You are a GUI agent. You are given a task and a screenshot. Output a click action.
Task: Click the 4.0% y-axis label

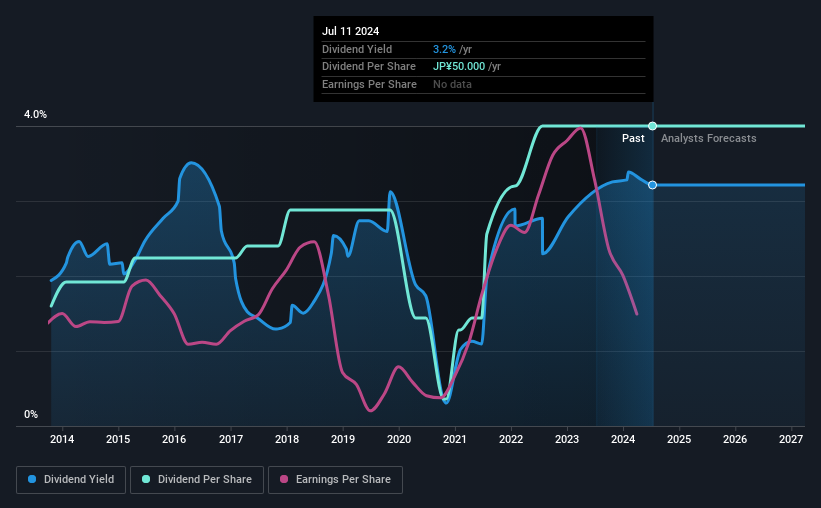tap(35, 114)
